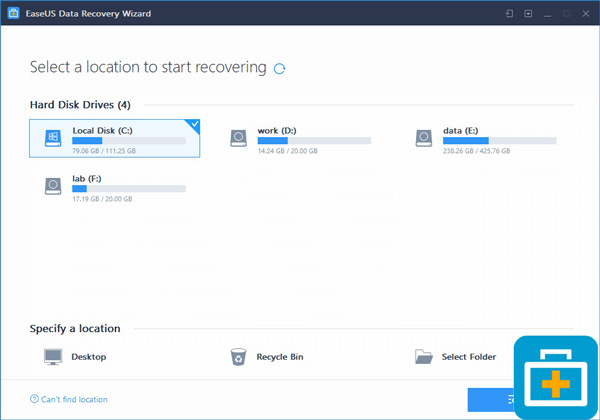Select the Local Disk (C:) drive card
Viewport: 600px width, 420px height.
[114, 138]
